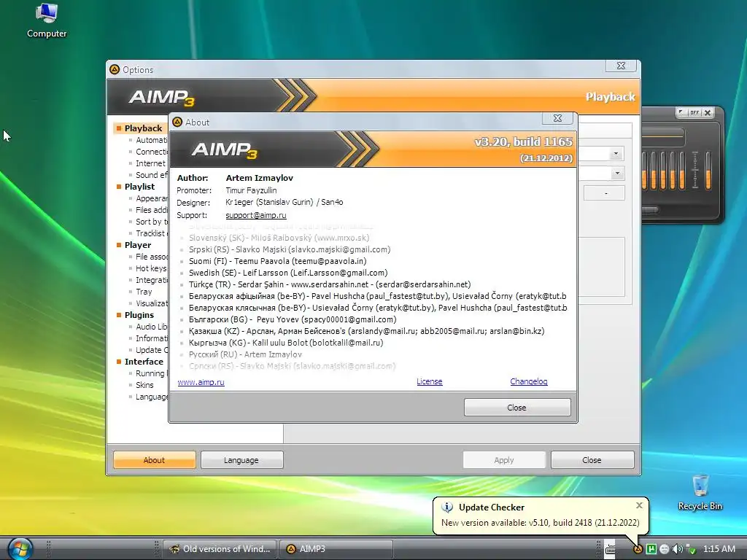The width and height of the screenshot is (747, 560).
Task: Open the speaker volume tray icon
Action: [677, 549]
